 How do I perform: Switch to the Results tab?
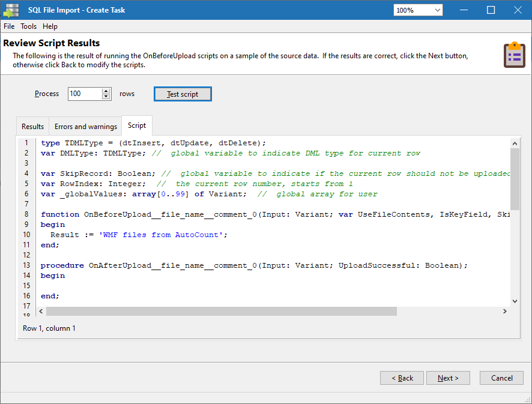(32, 127)
